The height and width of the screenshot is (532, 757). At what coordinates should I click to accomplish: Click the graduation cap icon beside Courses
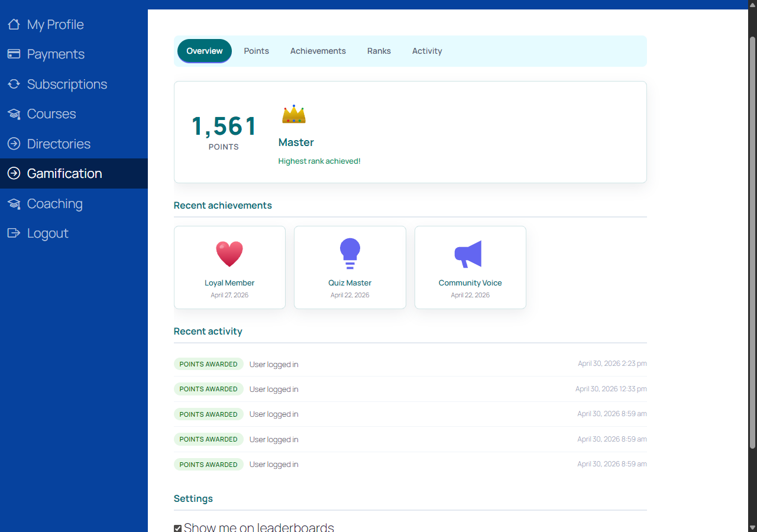click(14, 113)
